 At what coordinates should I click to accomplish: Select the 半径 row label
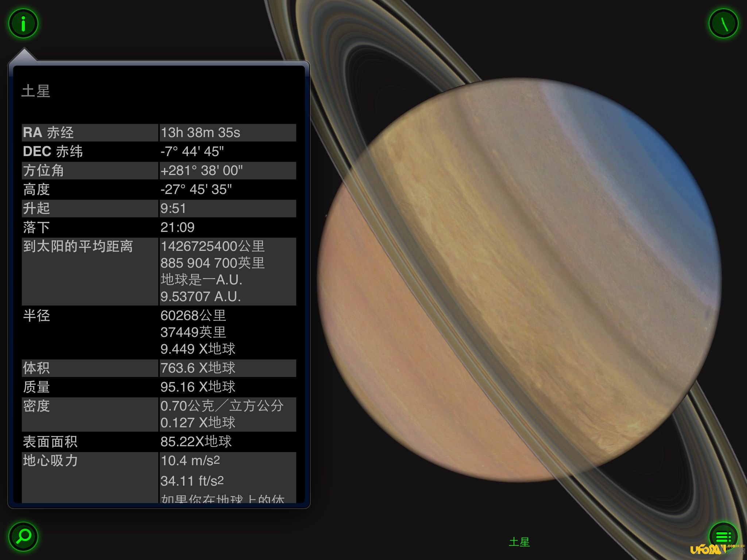coord(36,315)
